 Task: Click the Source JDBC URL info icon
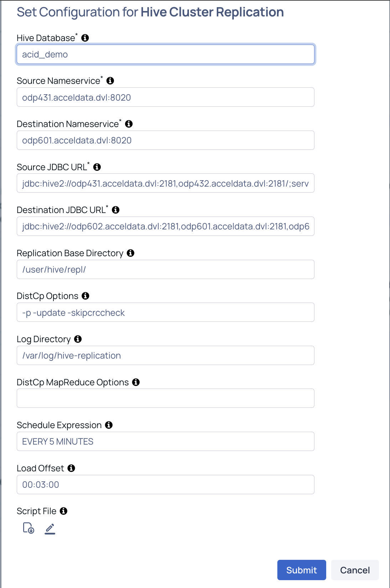coord(97,167)
